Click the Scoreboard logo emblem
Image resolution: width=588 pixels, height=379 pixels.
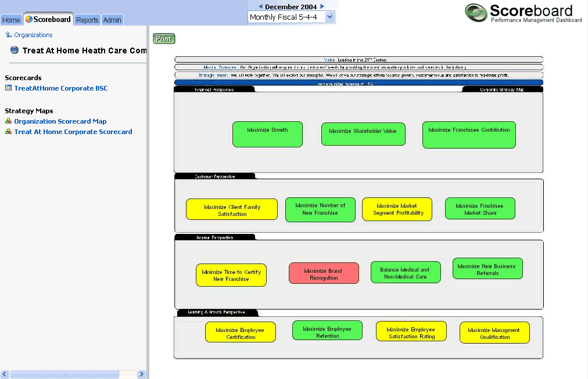pos(476,12)
